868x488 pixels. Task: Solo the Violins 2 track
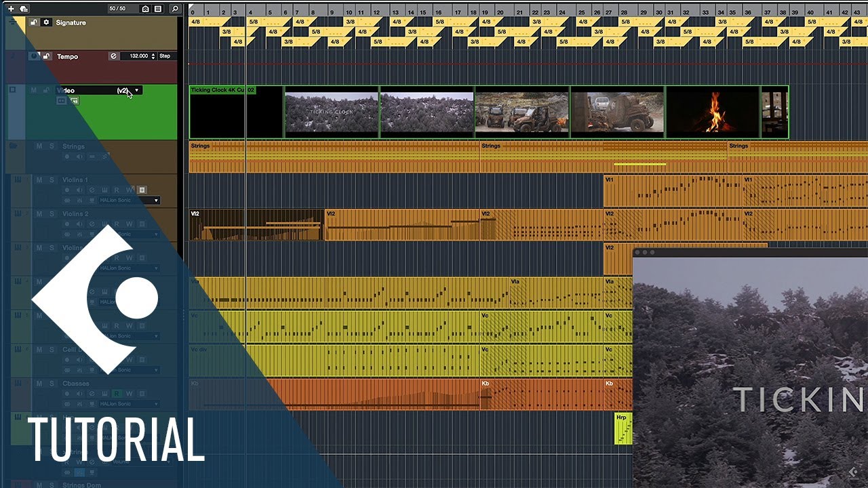tap(52, 213)
